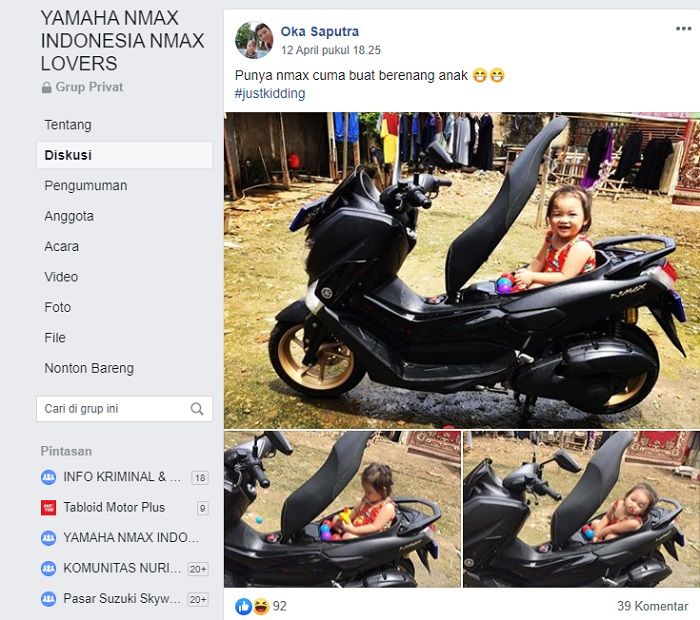Click the search magnifier icon in group search
The width and height of the screenshot is (700, 620).
pyautogui.click(x=197, y=409)
